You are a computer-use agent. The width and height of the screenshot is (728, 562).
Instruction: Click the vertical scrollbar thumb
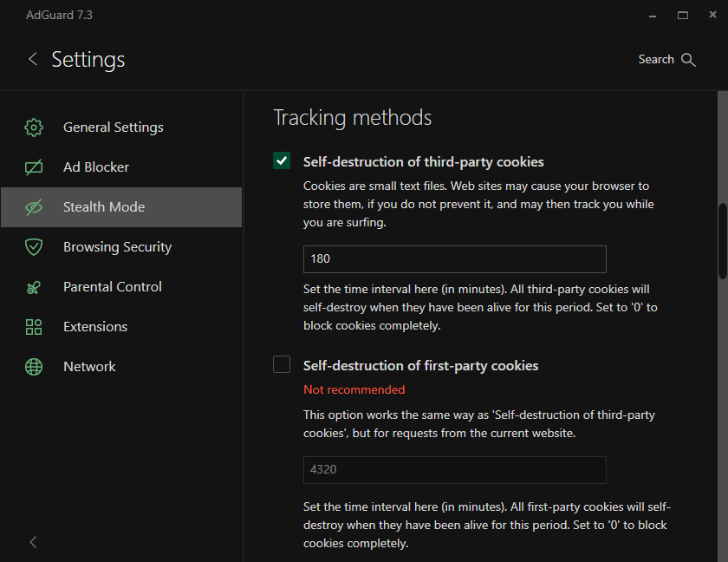click(x=723, y=241)
